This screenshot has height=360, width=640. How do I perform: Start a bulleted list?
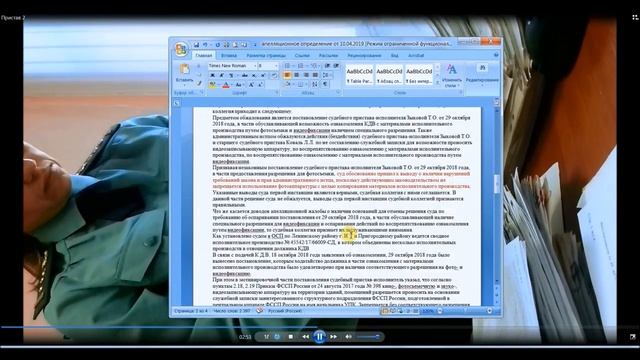point(287,66)
